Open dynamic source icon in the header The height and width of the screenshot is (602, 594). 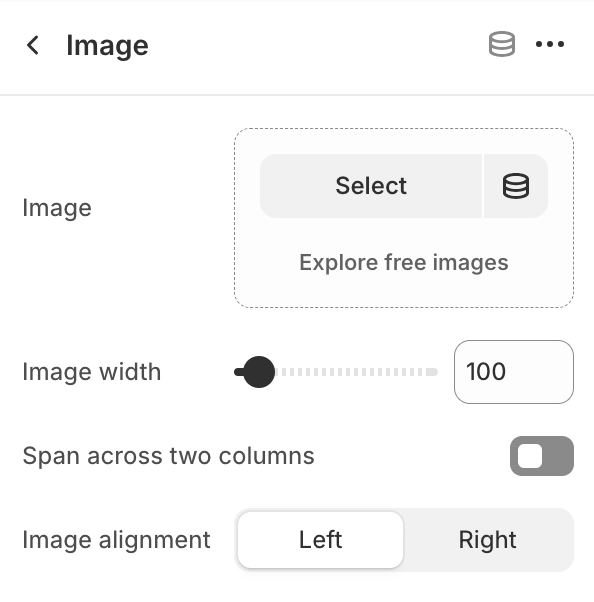coord(501,44)
